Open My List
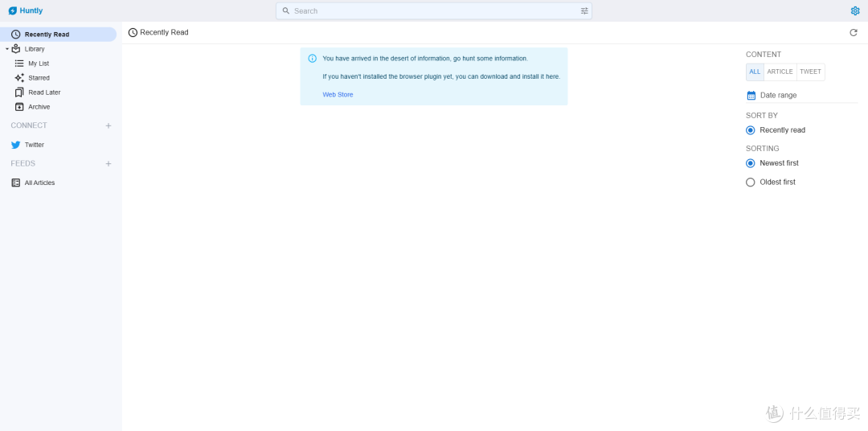Screen dimensions: 868x431 point(39,64)
